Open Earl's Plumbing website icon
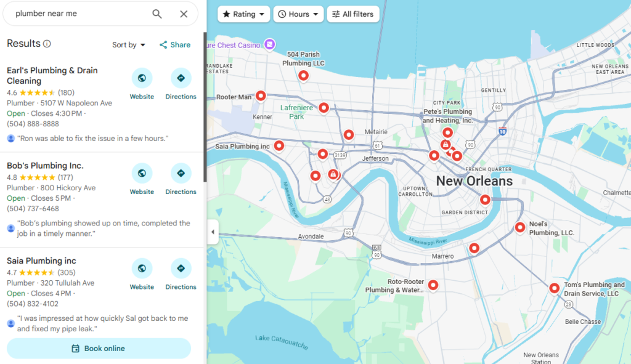The width and height of the screenshot is (631, 364). pos(142,78)
